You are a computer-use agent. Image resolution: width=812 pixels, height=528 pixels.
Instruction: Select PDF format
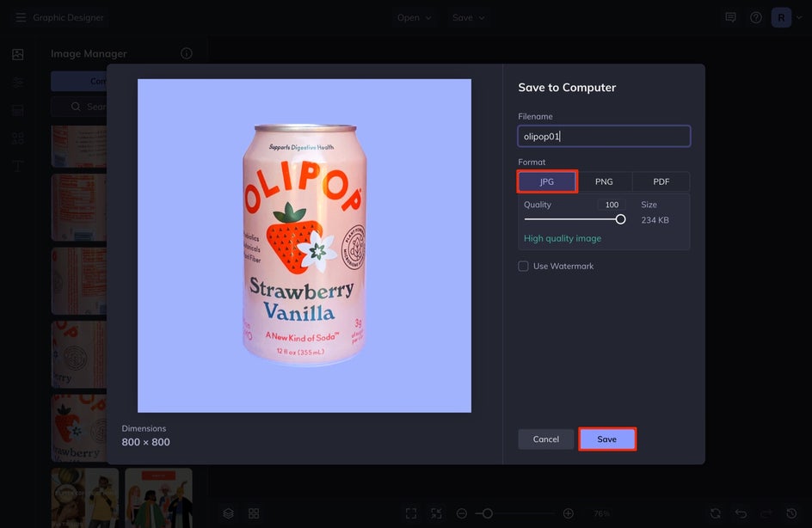tap(661, 181)
